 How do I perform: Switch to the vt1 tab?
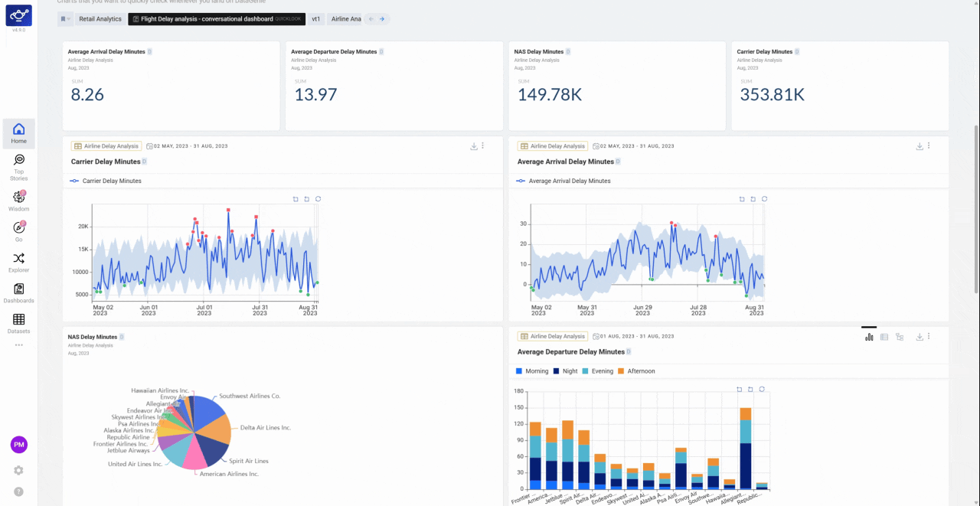(x=316, y=19)
